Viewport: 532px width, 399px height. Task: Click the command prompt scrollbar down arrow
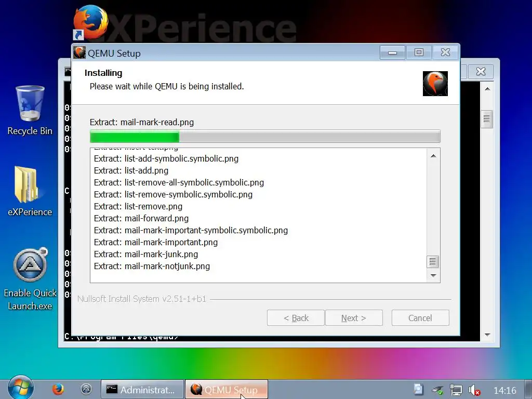(x=487, y=335)
